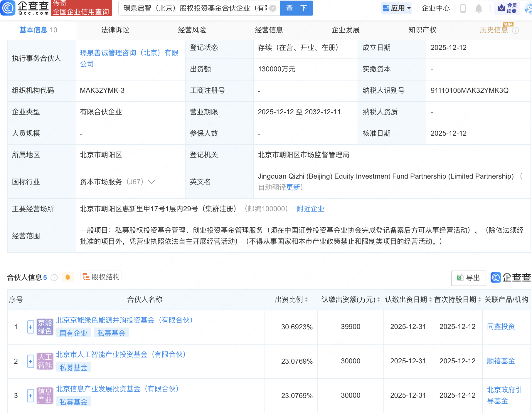
Task: Switch to the Legal Litigation tab
Action: point(115,30)
